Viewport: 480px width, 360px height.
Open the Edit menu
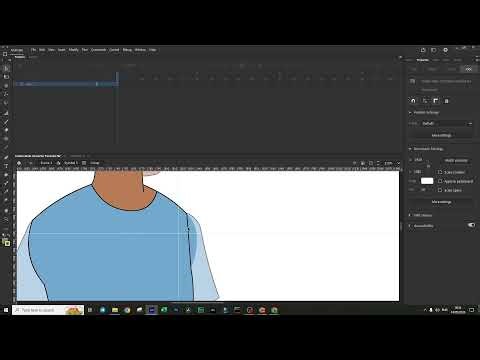42,50
